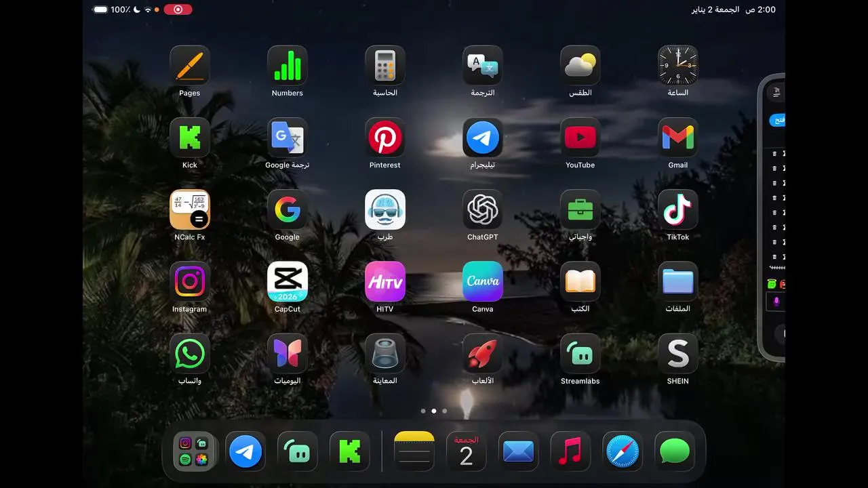Screen dimensions: 868x488
Task: Open the Files app (الملفات)
Action: pyautogui.click(x=678, y=281)
